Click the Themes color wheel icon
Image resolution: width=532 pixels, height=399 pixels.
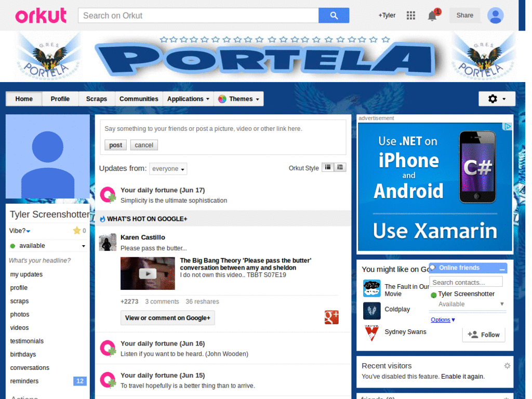(222, 99)
